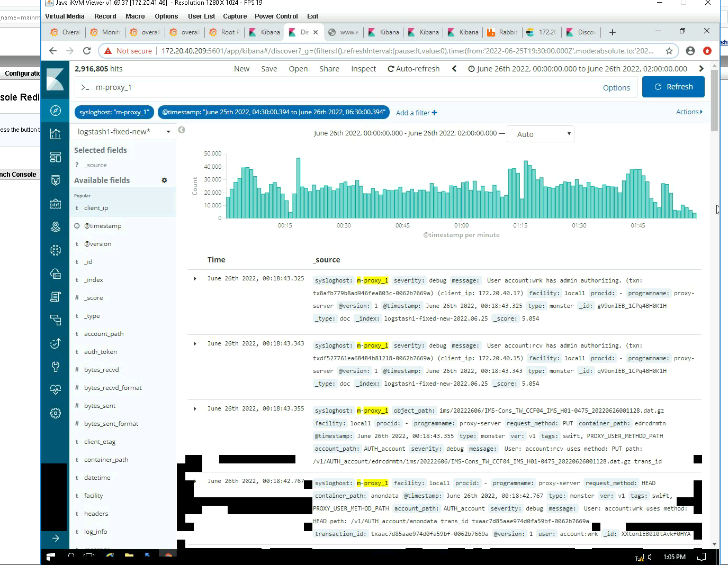Open Management gear icon in side nav
The image size is (728, 565).
56,413
